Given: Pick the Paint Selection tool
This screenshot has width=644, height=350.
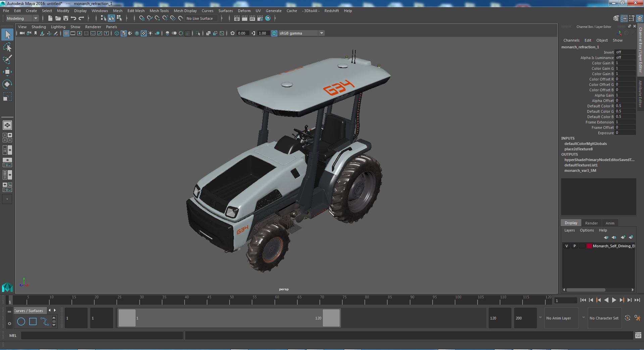Looking at the screenshot, I should (7, 59).
